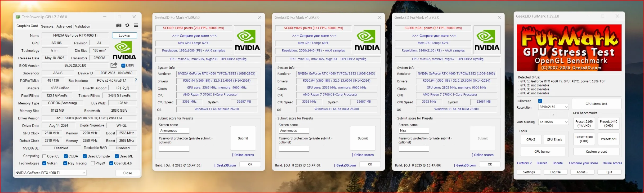Click the Bus Interface question mark icon
The image size is (644, 193).
click(136, 80)
